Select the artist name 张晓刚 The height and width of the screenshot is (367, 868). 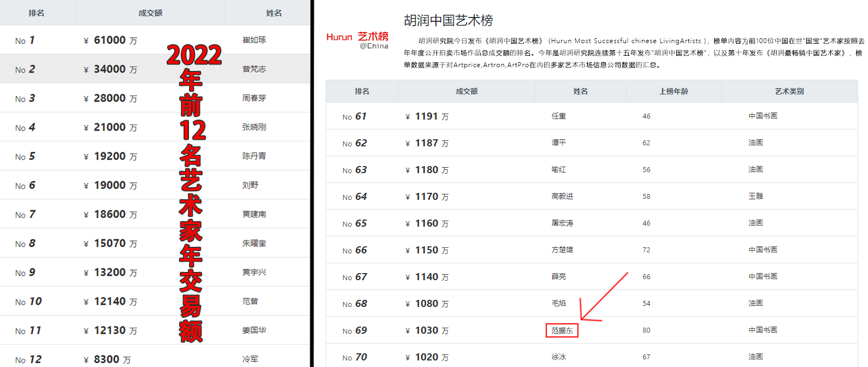tap(254, 127)
